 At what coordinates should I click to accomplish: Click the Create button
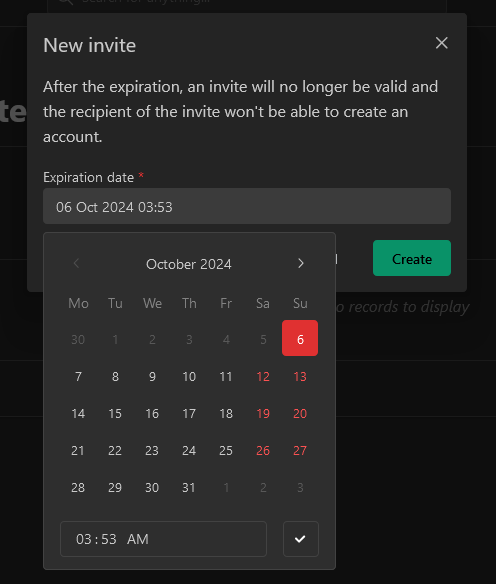[412, 258]
